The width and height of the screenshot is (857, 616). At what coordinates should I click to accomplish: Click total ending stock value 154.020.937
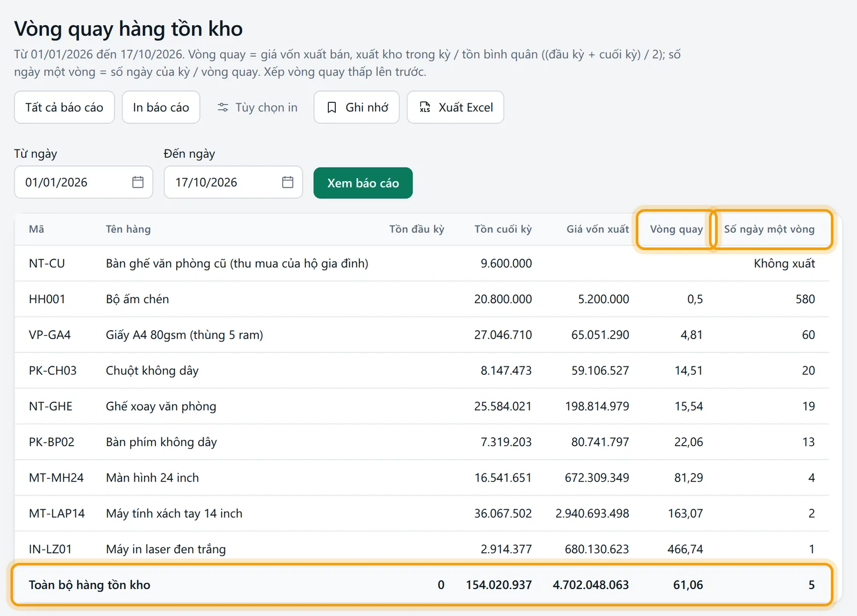coord(499,585)
